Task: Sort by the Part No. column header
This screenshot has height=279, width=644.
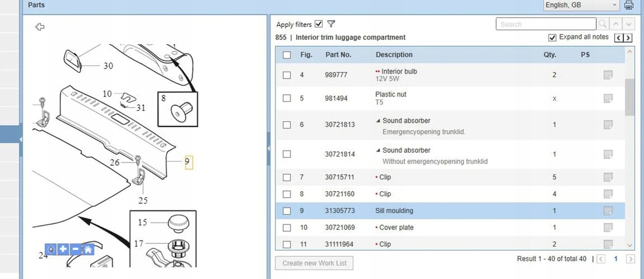Action: 342,55
